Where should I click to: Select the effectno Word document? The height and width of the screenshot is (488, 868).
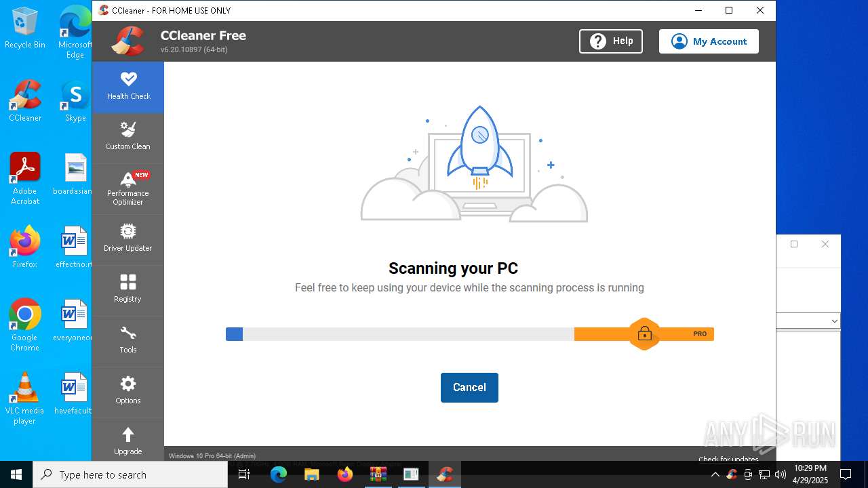pyautogui.click(x=73, y=248)
